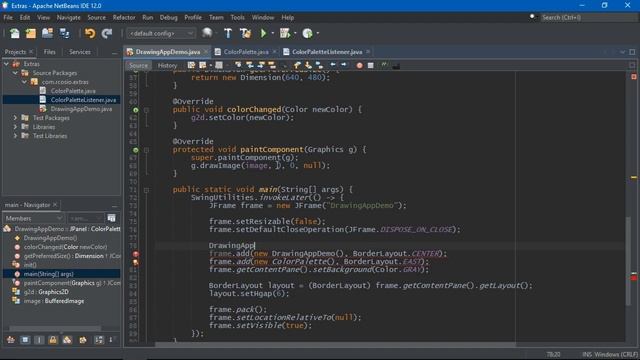Click the grey Redo arrow icon

107,33
